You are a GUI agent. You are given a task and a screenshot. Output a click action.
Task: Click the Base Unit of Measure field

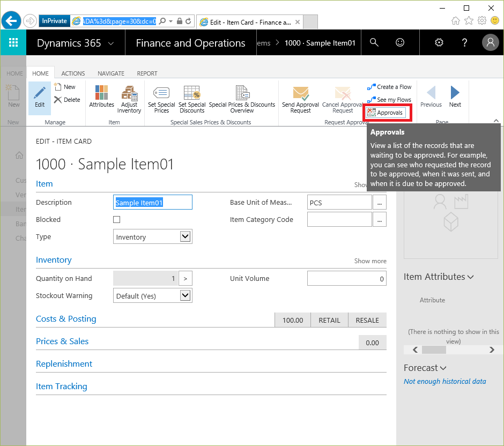[339, 203]
